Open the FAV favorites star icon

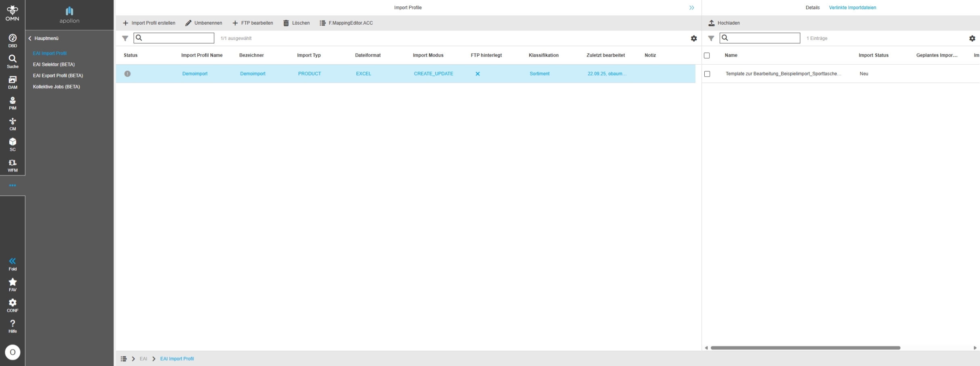(x=13, y=284)
